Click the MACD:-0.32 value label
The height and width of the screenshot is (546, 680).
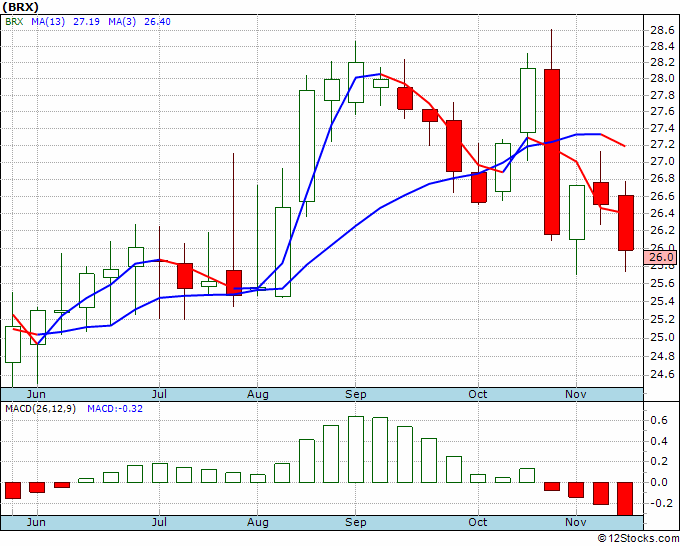point(115,409)
